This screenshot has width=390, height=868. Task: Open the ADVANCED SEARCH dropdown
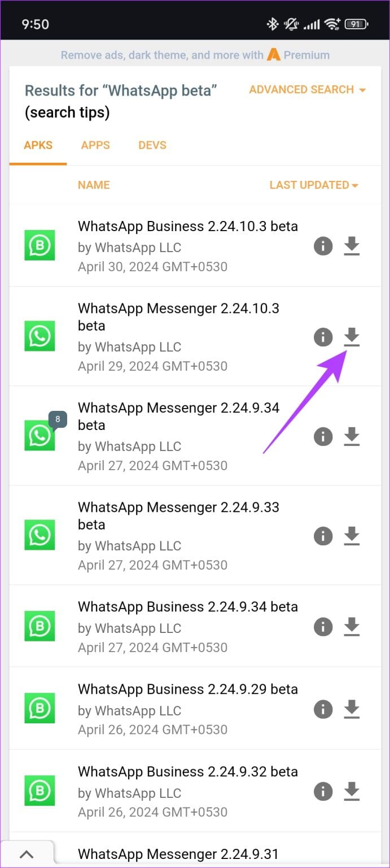pyautogui.click(x=307, y=89)
